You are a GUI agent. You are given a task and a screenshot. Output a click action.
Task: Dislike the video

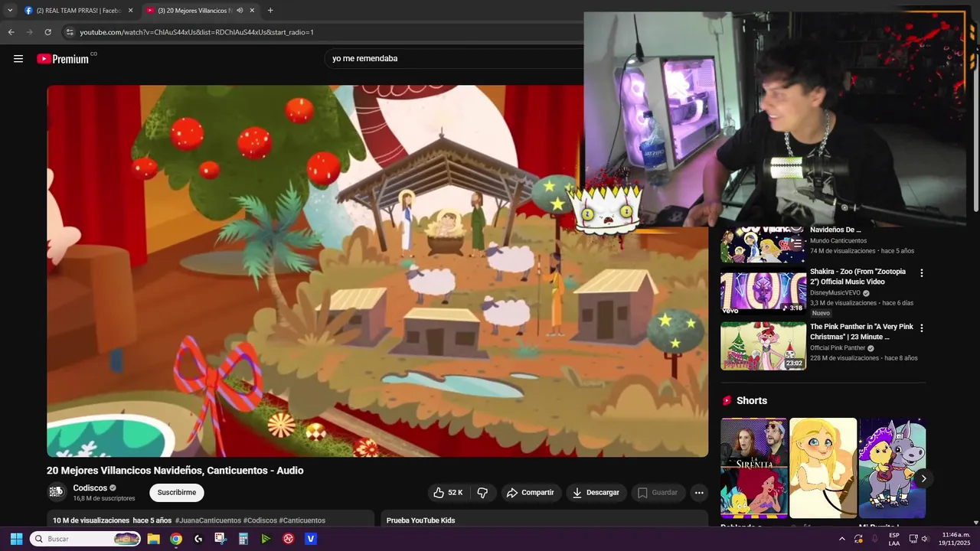click(482, 493)
